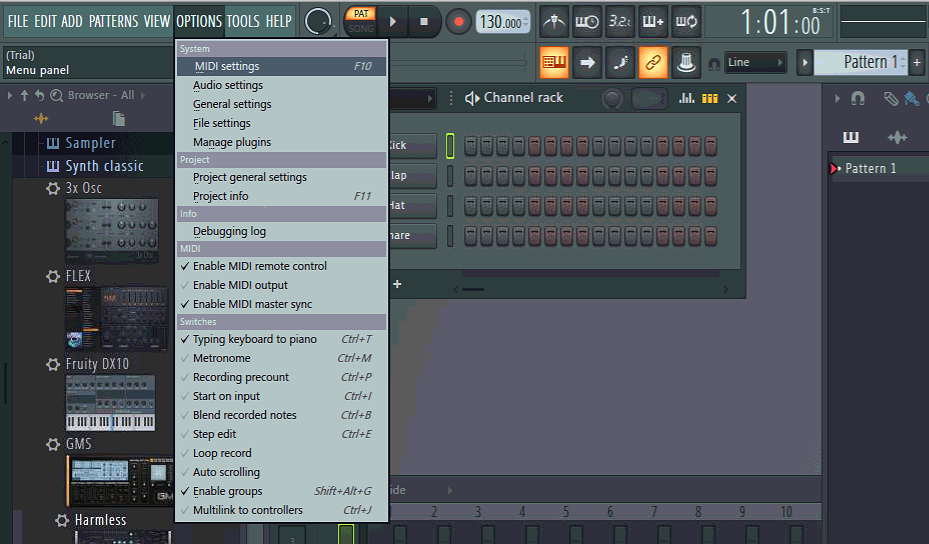This screenshot has width=929, height=544.
Task: Click browser up arrow icon
Action: click(24, 95)
